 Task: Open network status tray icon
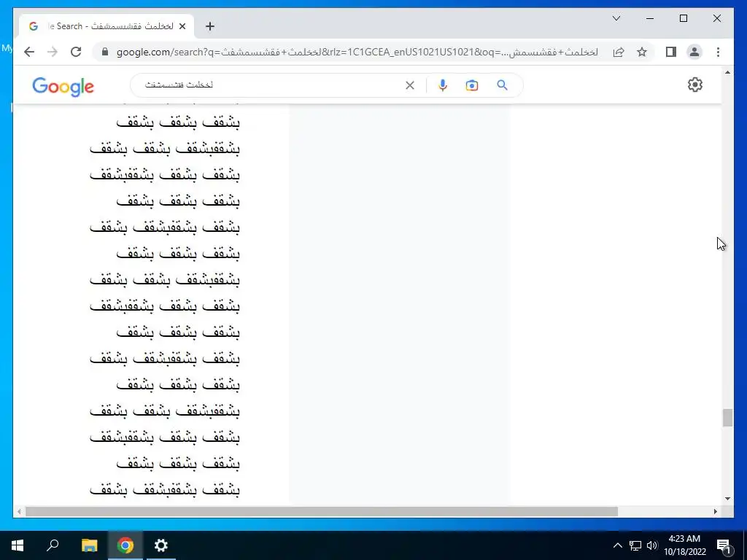(x=635, y=545)
